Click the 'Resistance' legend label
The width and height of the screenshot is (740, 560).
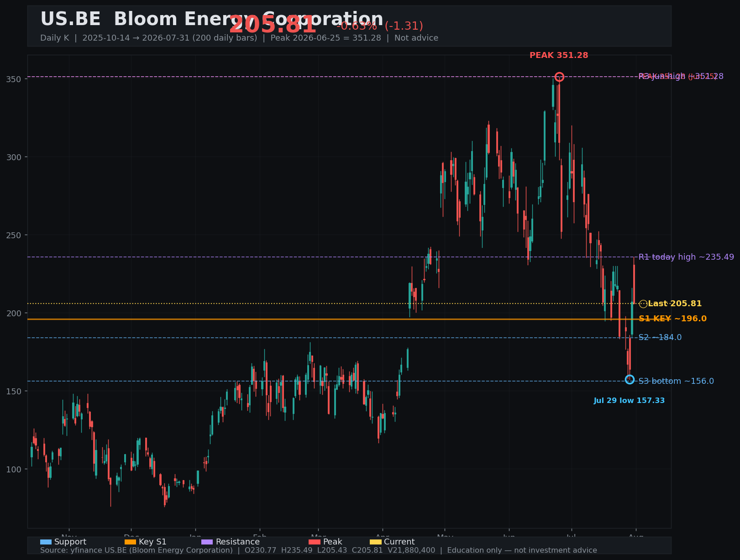(x=237, y=542)
